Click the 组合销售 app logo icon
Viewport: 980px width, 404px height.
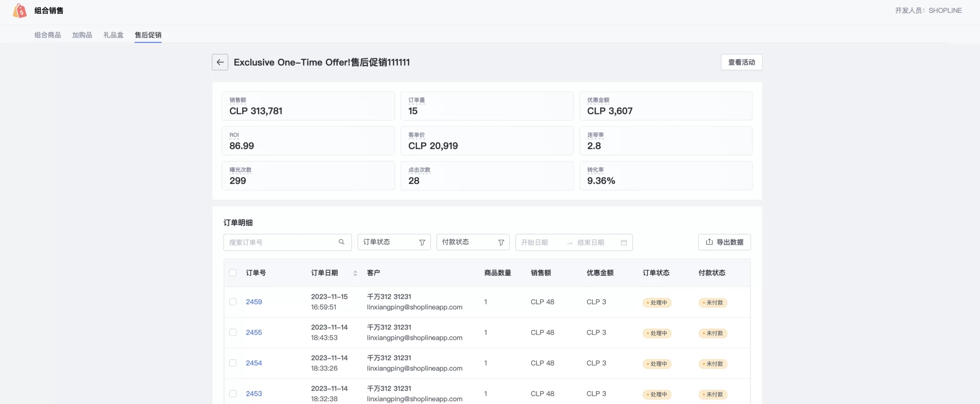20,11
